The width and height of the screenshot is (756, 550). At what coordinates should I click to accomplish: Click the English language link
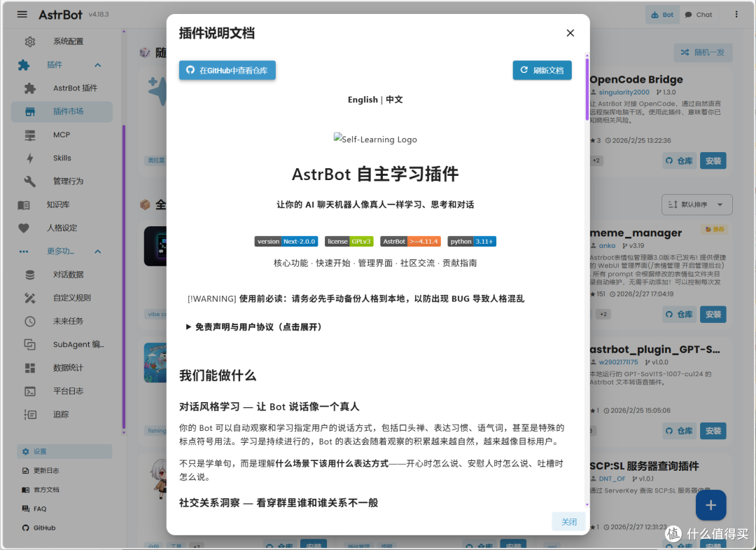point(363,99)
